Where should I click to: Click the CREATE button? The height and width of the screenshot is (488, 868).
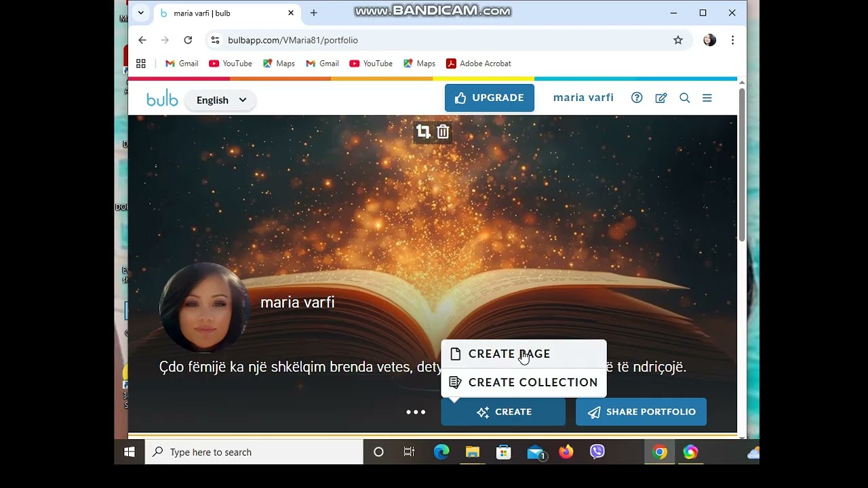click(x=503, y=411)
